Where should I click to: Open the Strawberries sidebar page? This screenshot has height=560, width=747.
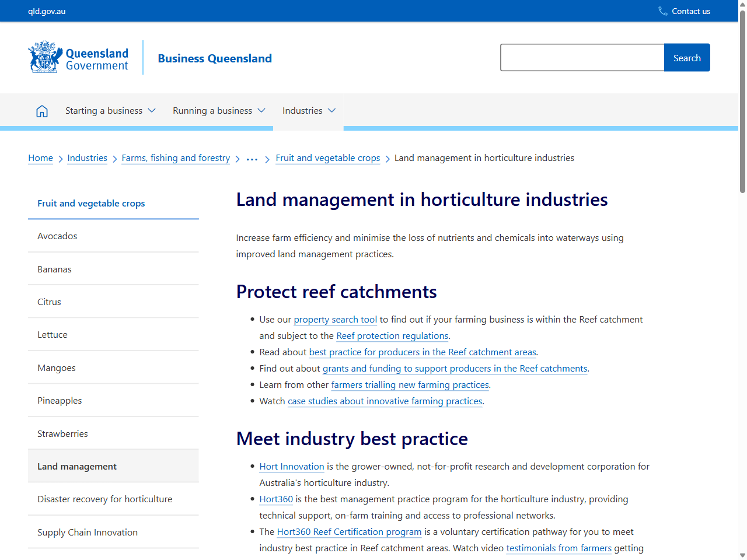coord(62,433)
